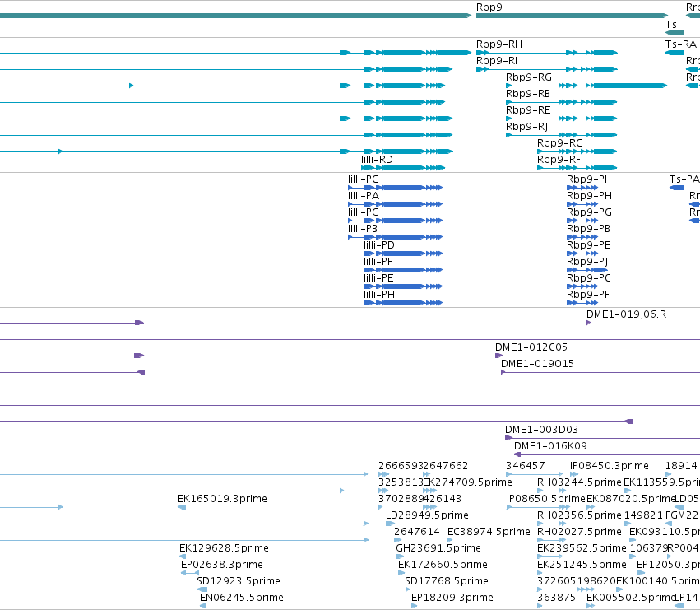Click the Rbp9-RG transcript label
700x610 pixels.
pos(529,77)
